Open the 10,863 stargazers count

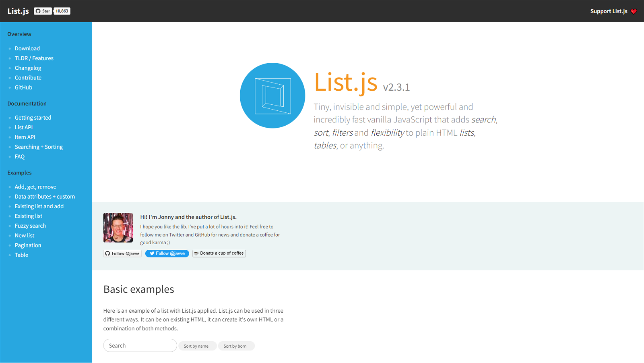pos(62,11)
